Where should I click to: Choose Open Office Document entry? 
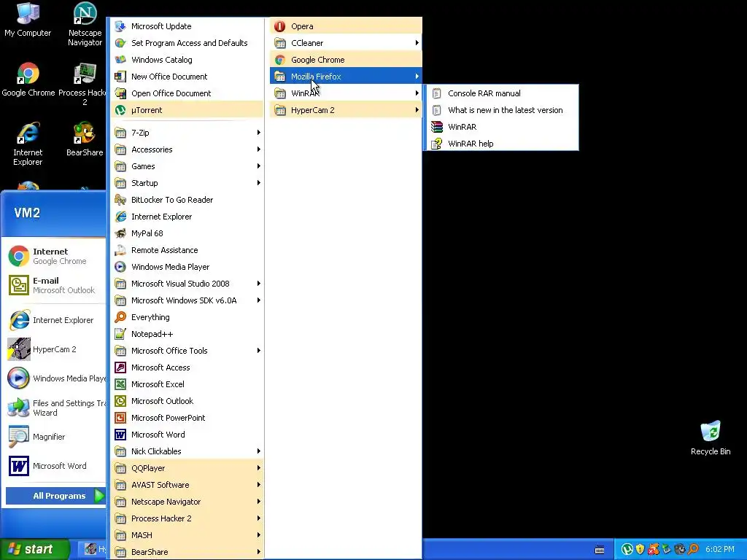click(x=187, y=93)
